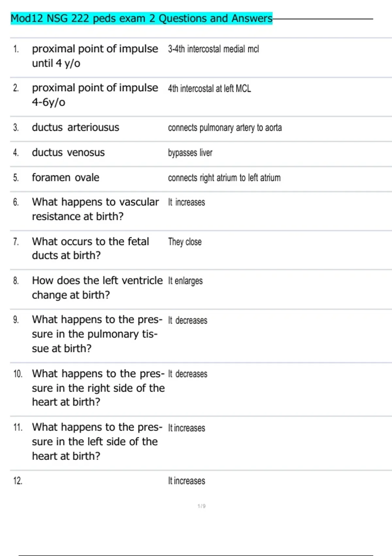Click question about pulmonary tissue pressure
Image resolution: width=392 pixels, height=556 pixels.
coord(97,334)
